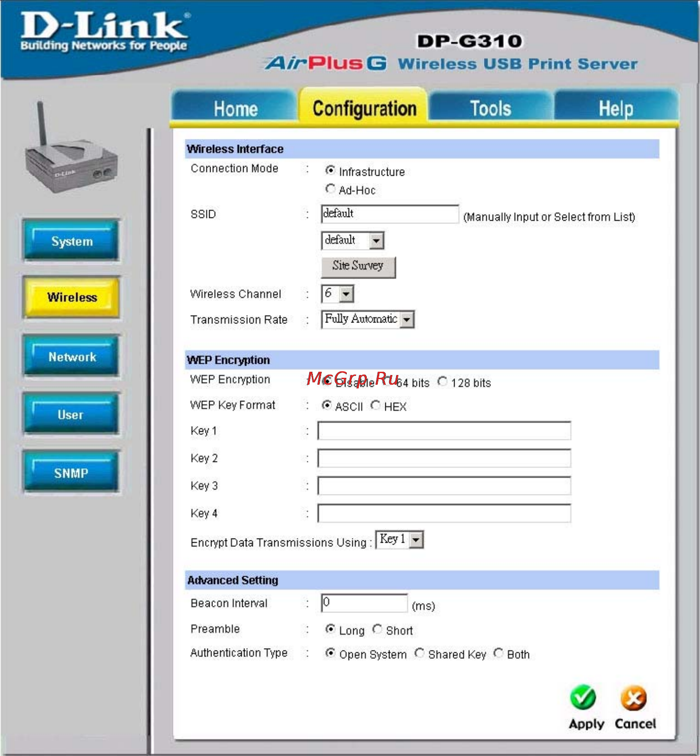Image resolution: width=700 pixels, height=756 pixels.
Task: Open the Wireless settings page
Action: coord(71,297)
